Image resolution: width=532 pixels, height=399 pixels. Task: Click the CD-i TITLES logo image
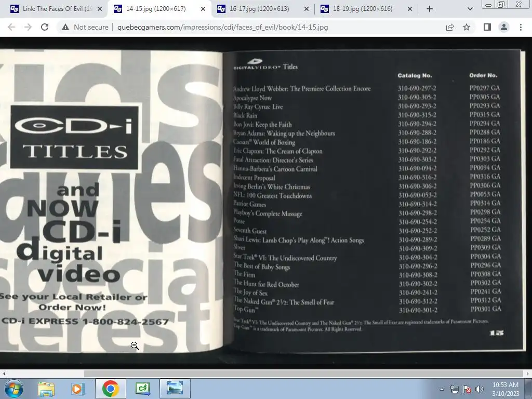[74, 137]
